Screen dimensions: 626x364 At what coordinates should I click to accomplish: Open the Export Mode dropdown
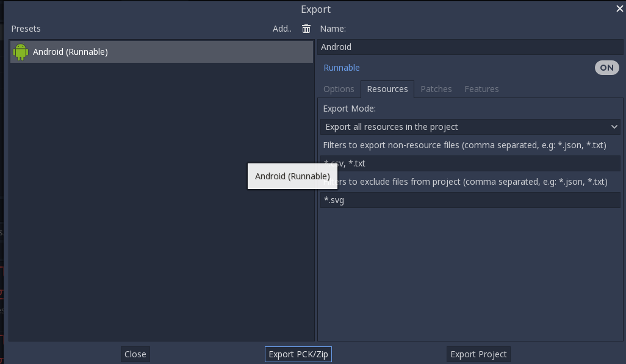click(470, 127)
